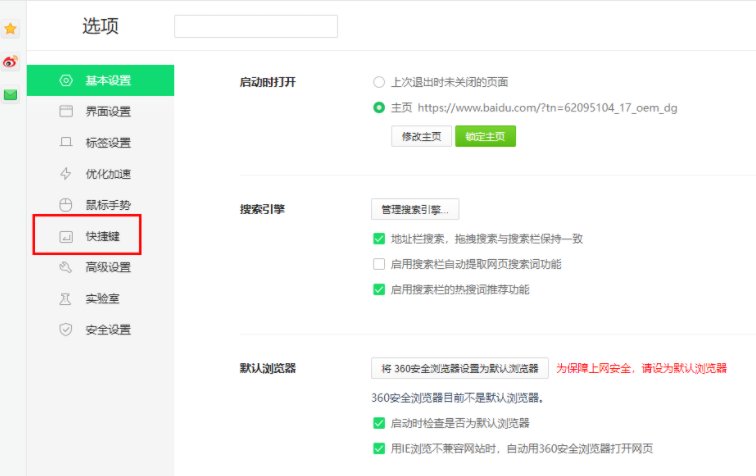Open 基本设置 settings section
Image resolution: width=756 pixels, height=476 pixels.
pyautogui.click(x=100, y=81)
